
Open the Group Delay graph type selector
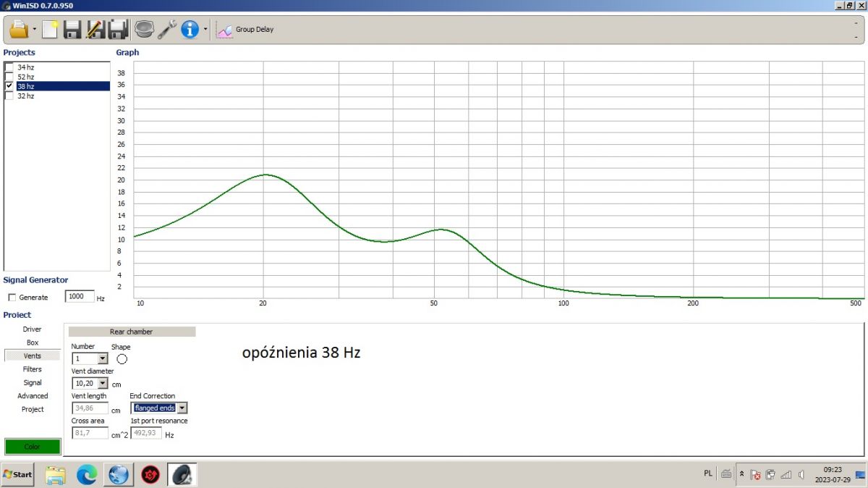245,30
